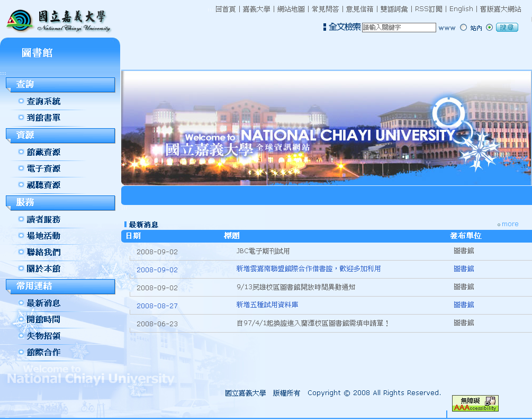Click the 圖書館 title in the sidebar
The height and width of the screenshot is (420, 532).
(37, 53)
